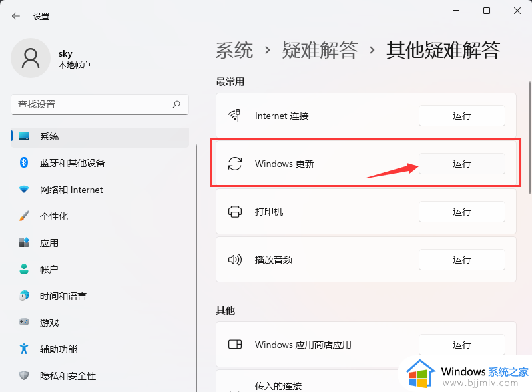The height and width of the screenshot is (392, 532).
Task: Go to 系统 breadcrumb link
Action: (x=234, y=50)
